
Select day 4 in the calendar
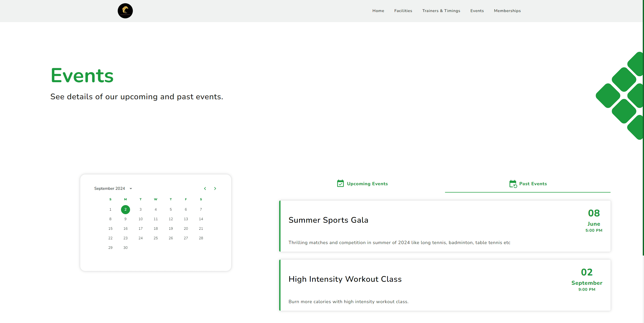tap(156, 209)
